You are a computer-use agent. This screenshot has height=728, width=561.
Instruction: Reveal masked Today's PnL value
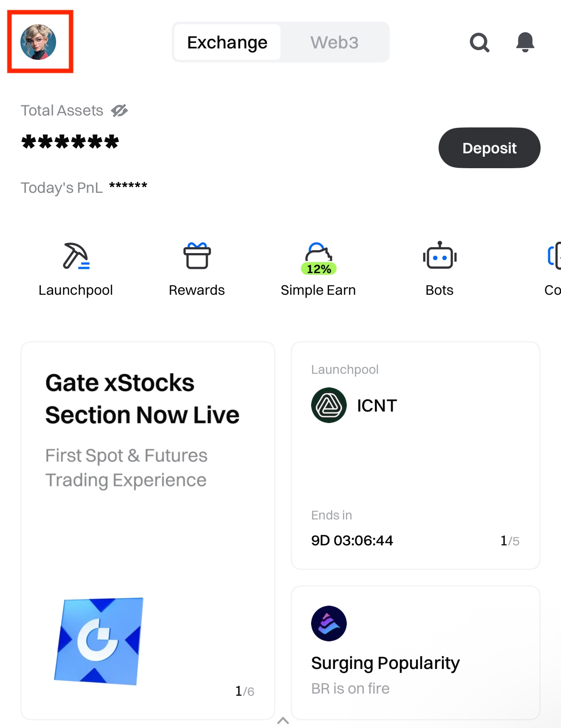[x=128, y=186]
